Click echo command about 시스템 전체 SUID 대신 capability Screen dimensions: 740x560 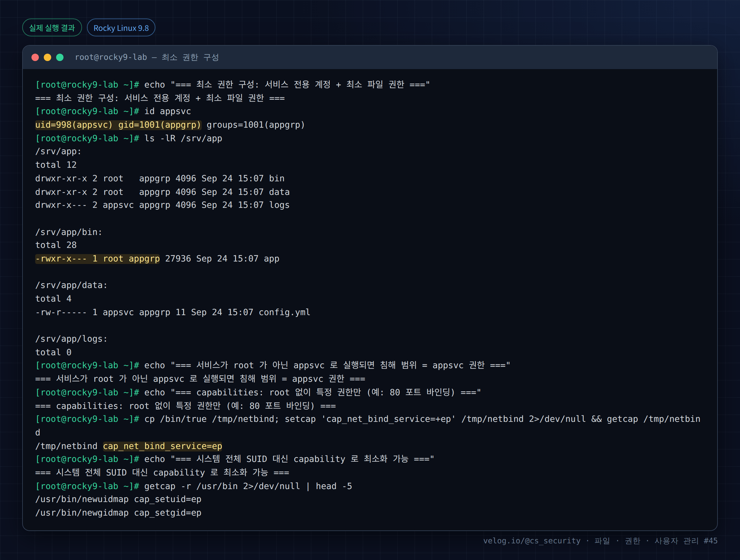point(235,459)
